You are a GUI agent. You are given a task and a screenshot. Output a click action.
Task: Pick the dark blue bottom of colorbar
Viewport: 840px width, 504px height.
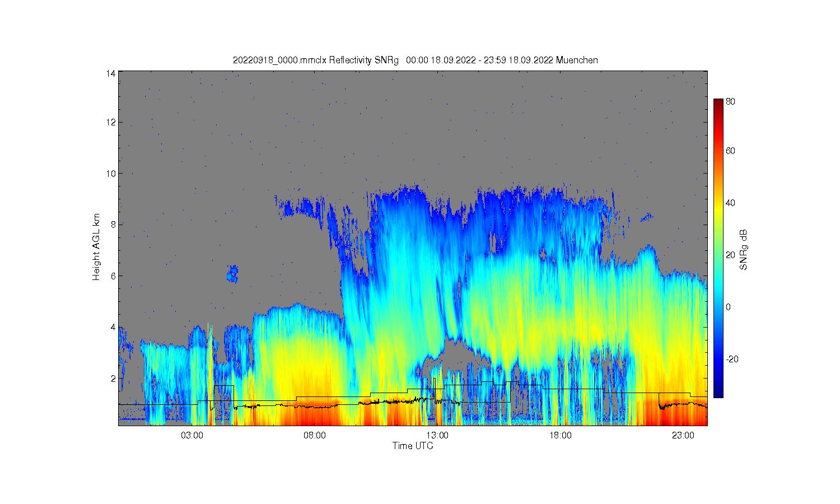pos(718,392)
